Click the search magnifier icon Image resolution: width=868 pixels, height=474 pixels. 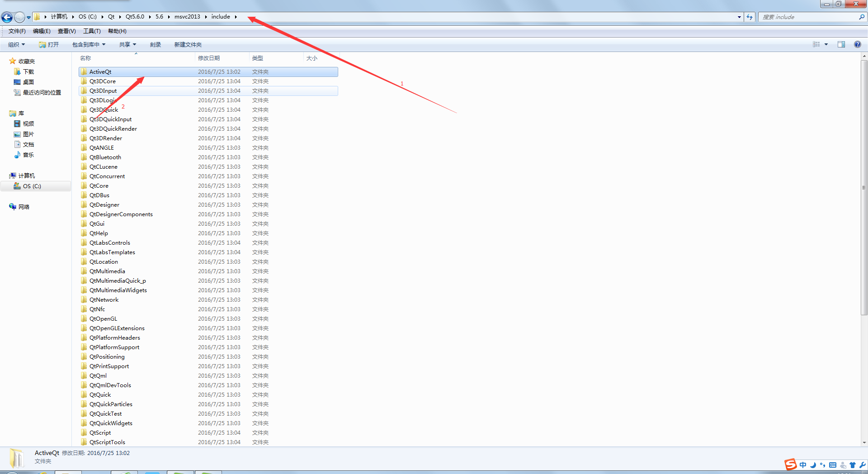pos(862,17)
